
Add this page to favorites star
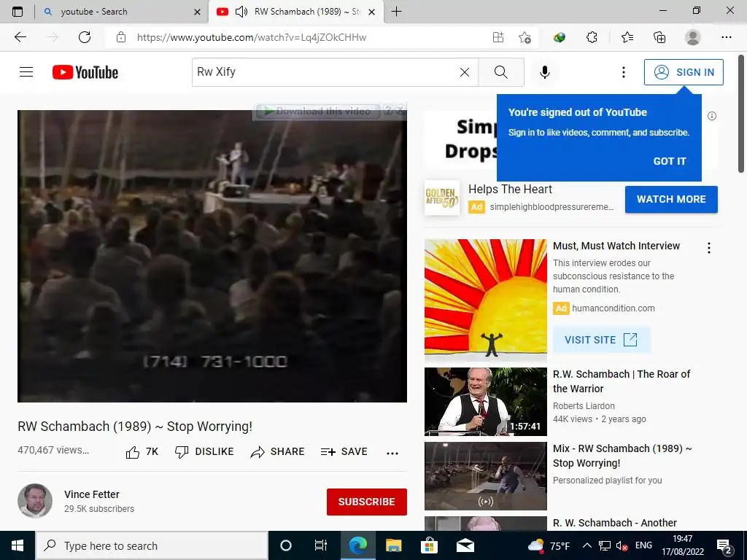click(525, 37)
